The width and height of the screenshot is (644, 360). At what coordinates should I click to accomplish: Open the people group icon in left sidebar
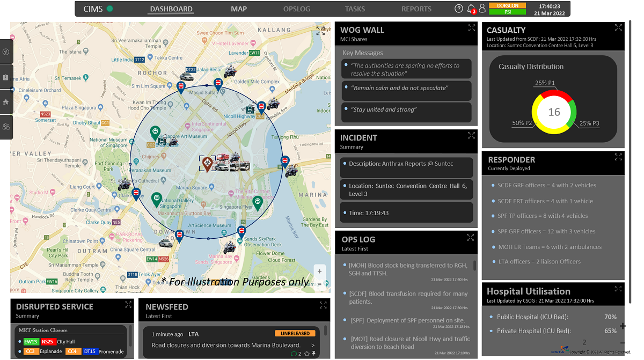[x=6, y=127]
